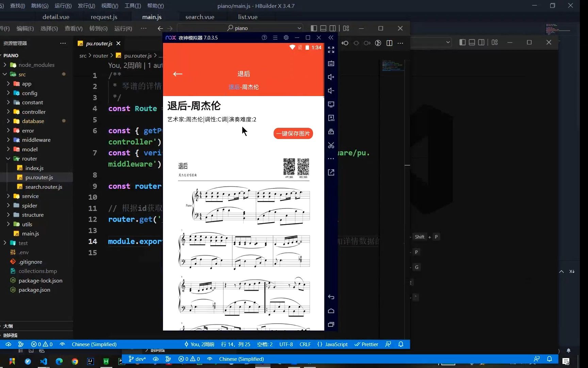Open Nox screen display icon
The height and width of the screenshot is (368, 588).
[x=331, y=105]
